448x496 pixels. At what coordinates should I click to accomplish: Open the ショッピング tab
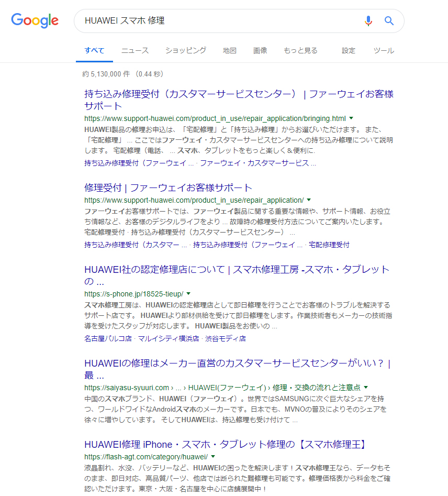(186, 50)
